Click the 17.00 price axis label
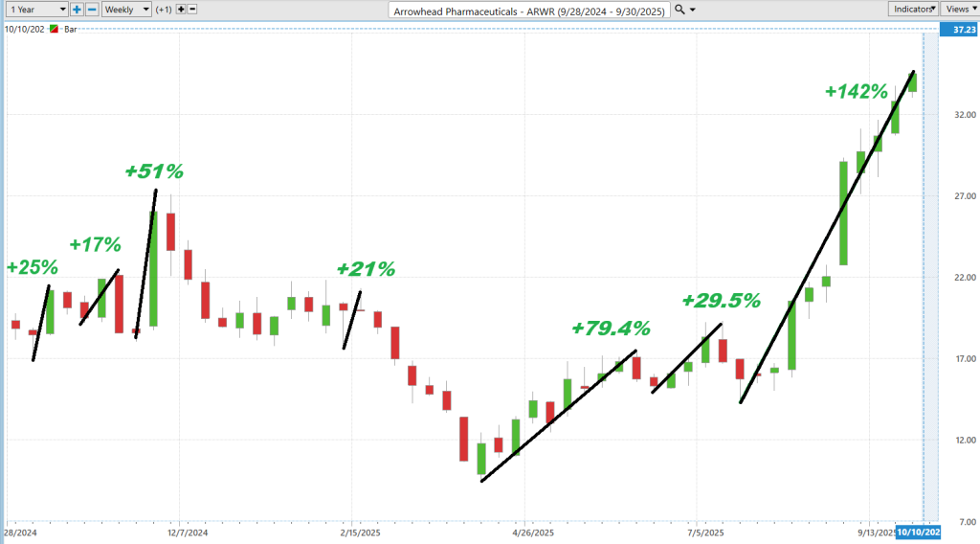980x544 pixels. (965, 359)
